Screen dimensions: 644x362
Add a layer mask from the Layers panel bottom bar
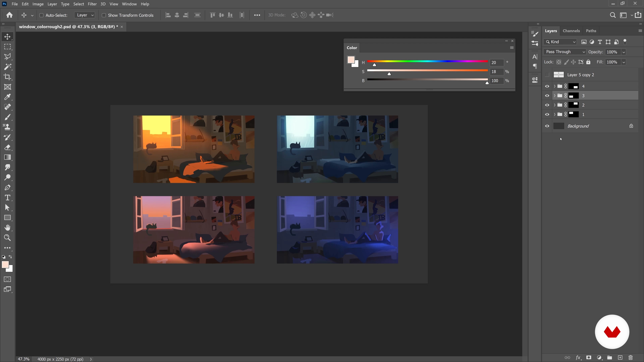[x=589, y=357]
